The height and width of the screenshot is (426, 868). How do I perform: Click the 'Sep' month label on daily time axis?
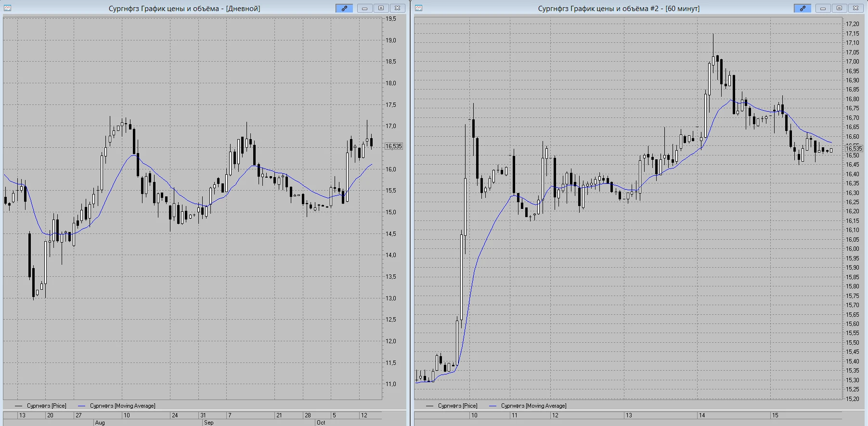pos(208,423)
